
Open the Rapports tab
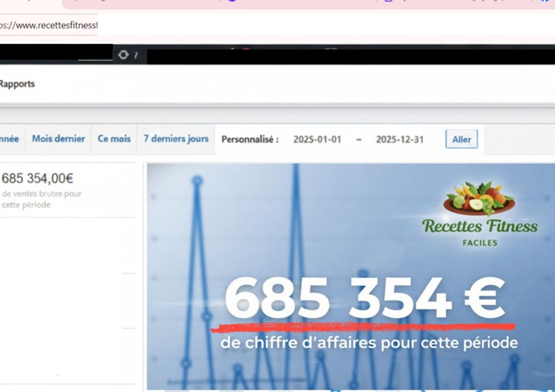(17, 84)
